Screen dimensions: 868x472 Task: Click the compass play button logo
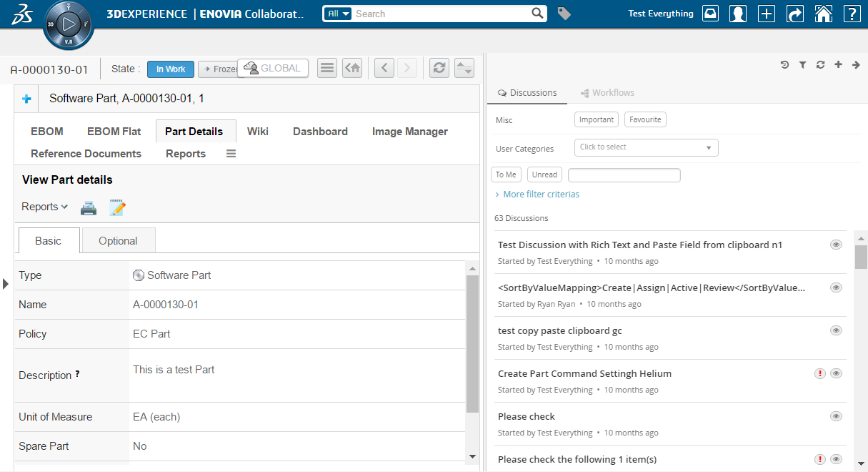(x=69, y=24)
